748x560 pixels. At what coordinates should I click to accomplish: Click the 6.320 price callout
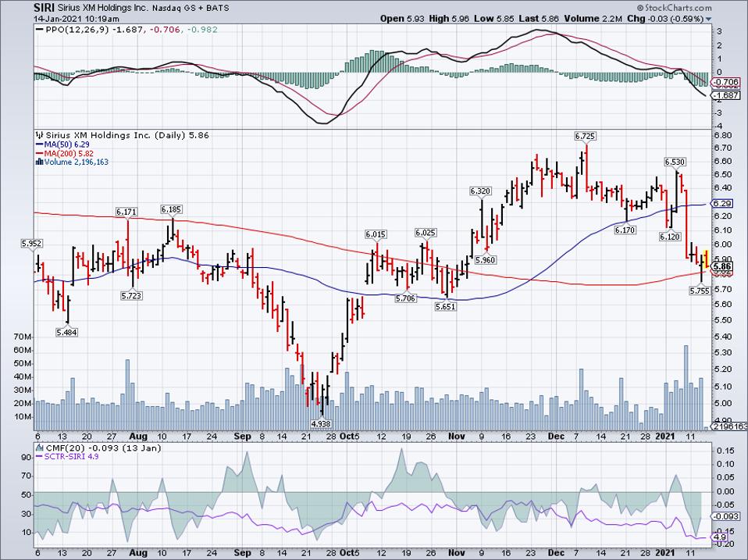[x=480, y=191]
